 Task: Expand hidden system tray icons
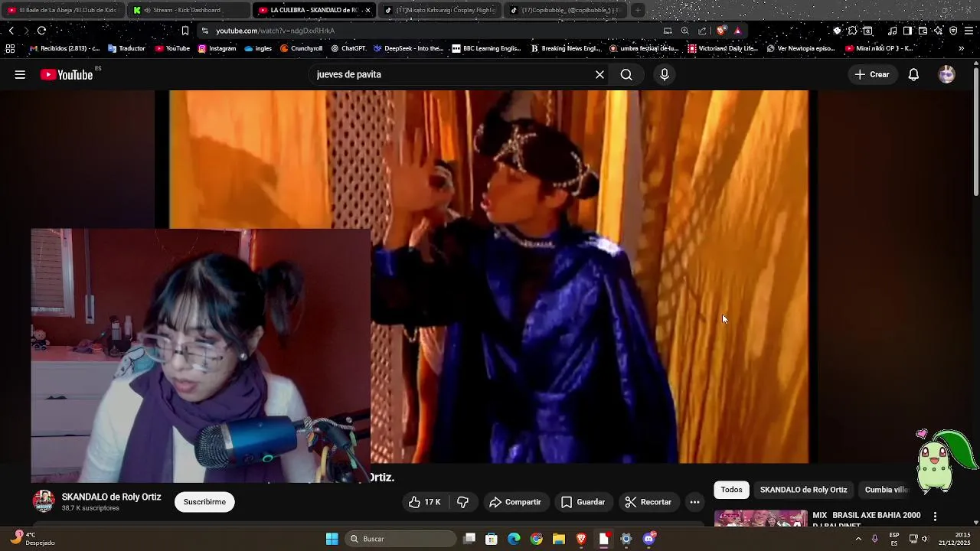click(857, 539)
